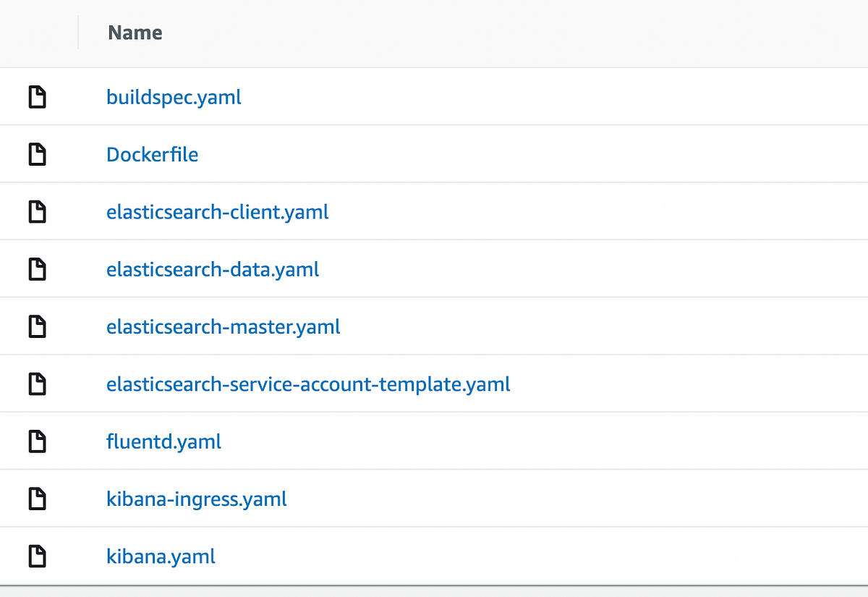Open kibana-ingress.yaml
This screenshot has height=597, width=868.
coord(196,499)
